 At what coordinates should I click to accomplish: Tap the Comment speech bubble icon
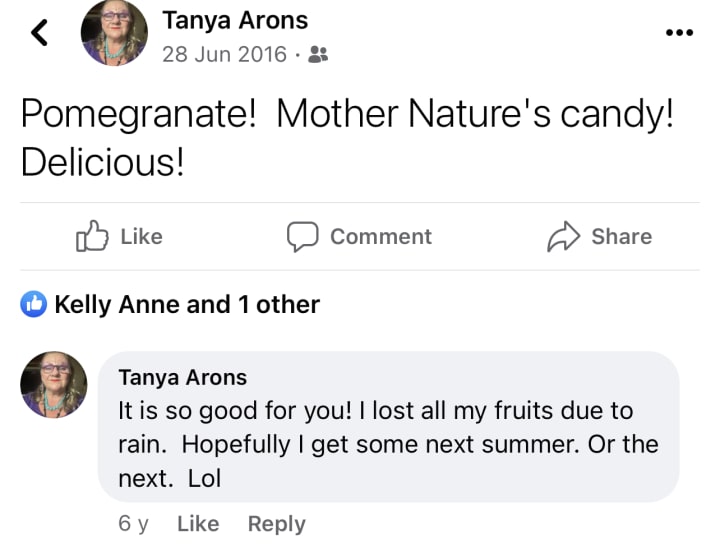pyautogui.click(x=302, y=236)
